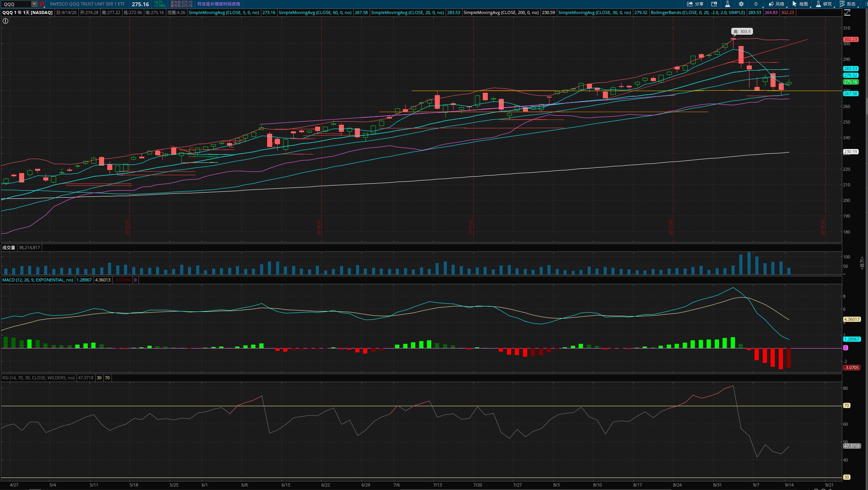This screenshot has width=868, height=490.
Task: Click the 230.59 SMA200 axis bubble
Action: click(x=850, y=152)
